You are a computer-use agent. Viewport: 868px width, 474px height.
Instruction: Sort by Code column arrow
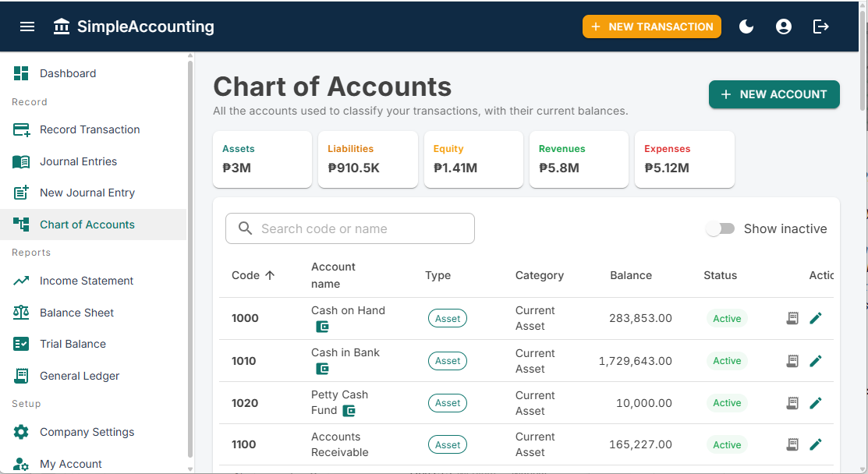tap(270, 275)
